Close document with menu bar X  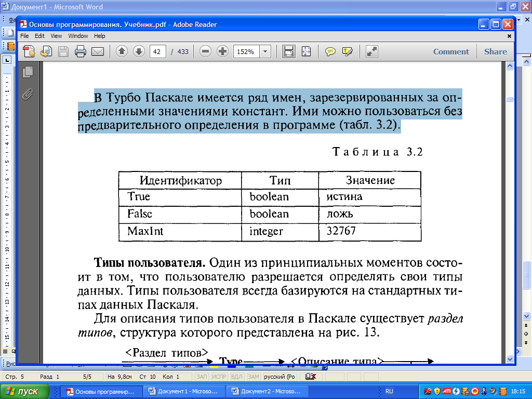tap(509, 36)
